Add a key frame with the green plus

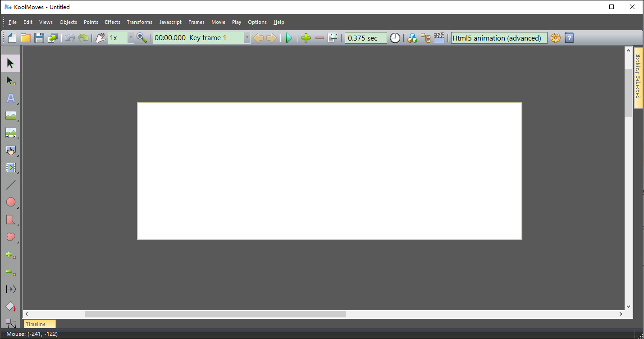click(306, 38)
